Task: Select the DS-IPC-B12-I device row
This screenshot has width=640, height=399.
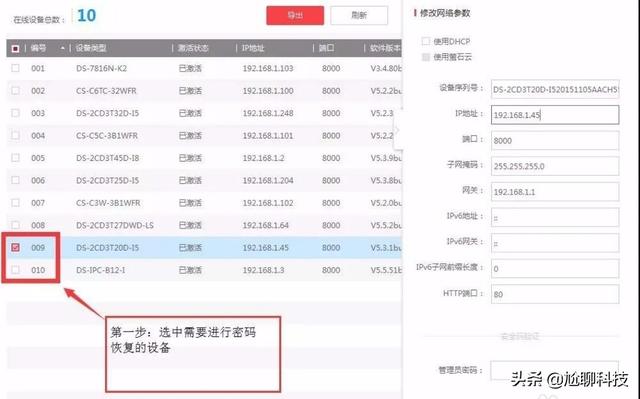Action: (204, 270)
